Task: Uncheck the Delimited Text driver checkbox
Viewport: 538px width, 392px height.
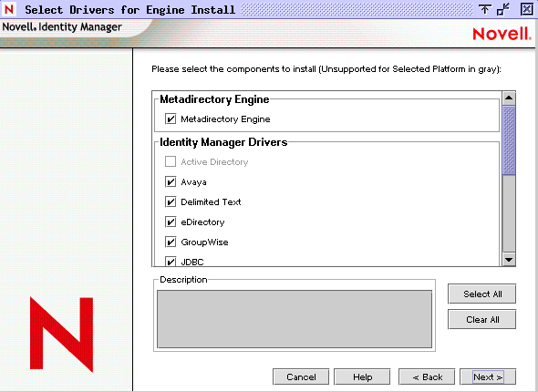Action: [x=171, y=201]
